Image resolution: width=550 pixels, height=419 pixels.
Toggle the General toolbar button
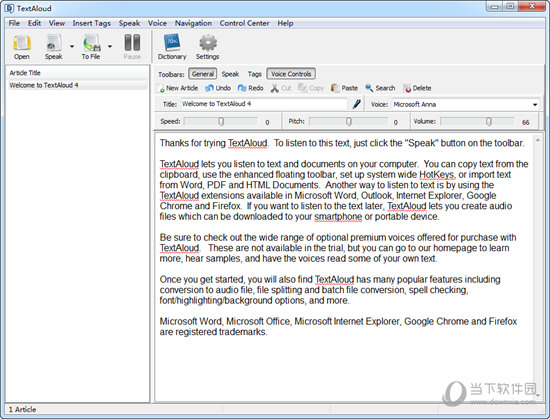[203, 74]
